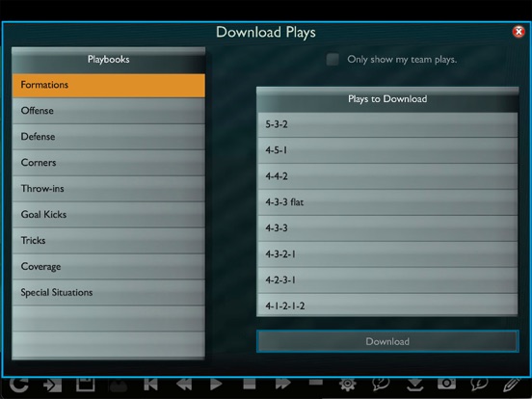Choose the 4-3-2-1 formation play

click(387, 254)
